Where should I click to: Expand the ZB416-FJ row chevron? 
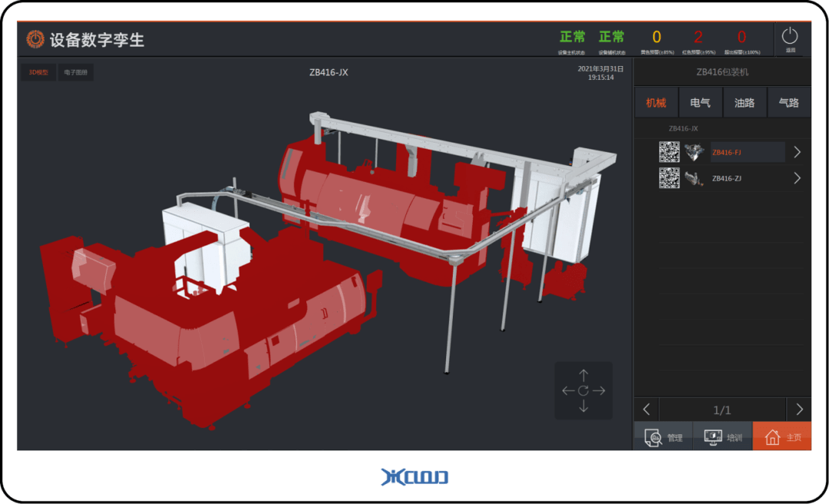(x=797, y=152)
